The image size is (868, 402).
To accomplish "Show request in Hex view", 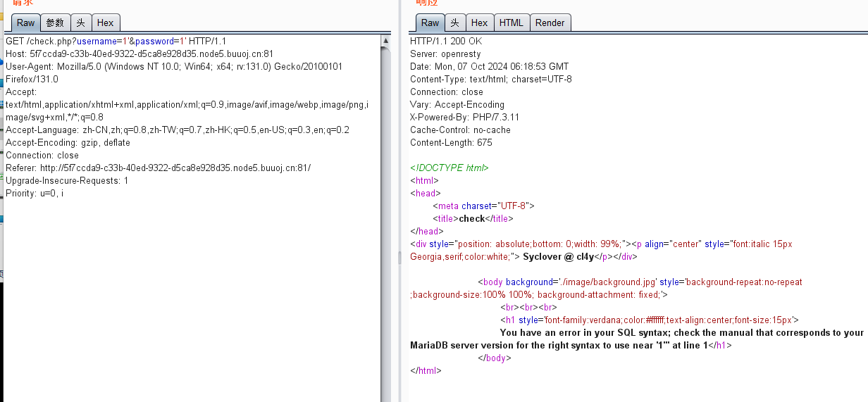I will coord(105,23).
